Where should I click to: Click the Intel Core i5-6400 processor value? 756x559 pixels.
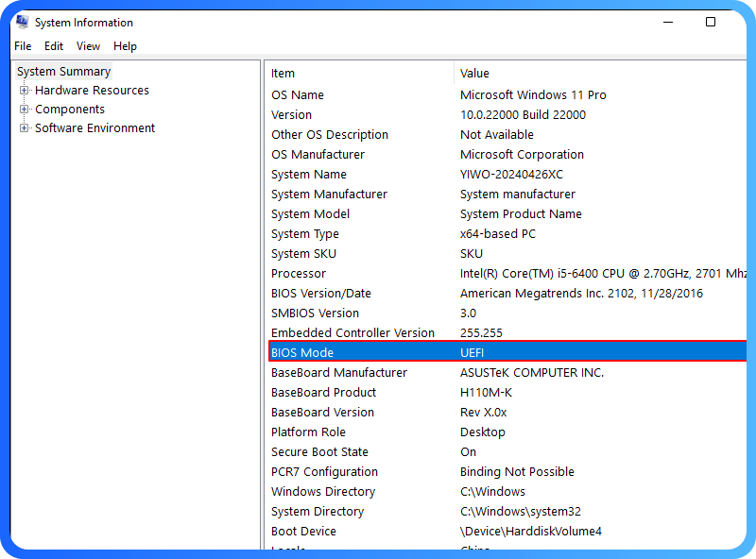pos(603,273)
